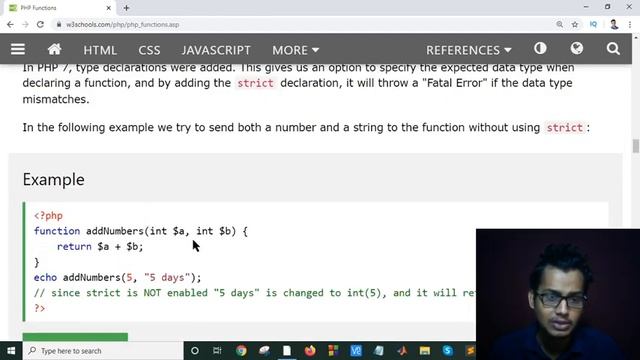Bookmark page with star icon
This screenshot has width=640, height=360.
point(575,24)
